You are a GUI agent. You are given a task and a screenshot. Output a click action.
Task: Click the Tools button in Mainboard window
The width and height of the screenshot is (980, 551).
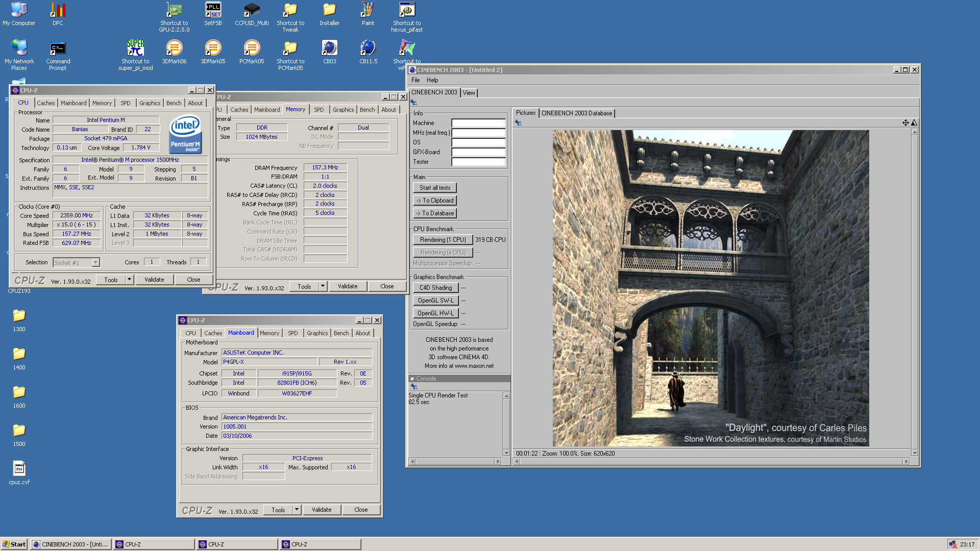click(x=278, y=510)
